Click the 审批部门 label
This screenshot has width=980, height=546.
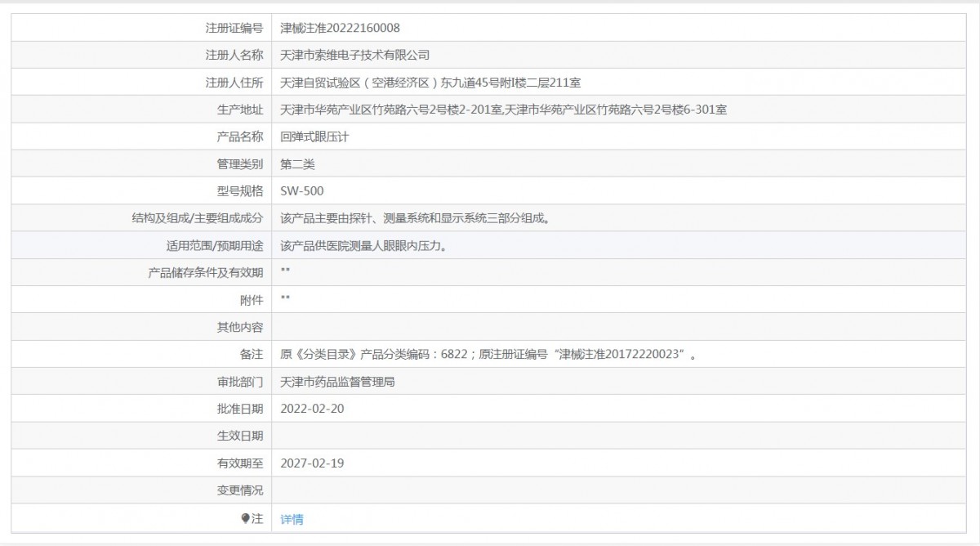(239, 382)
